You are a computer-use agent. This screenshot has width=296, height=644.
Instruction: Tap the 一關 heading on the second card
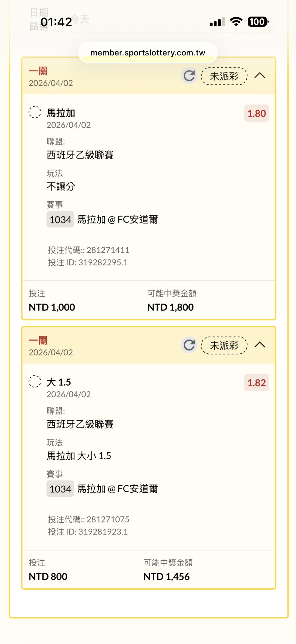[38, 341]
